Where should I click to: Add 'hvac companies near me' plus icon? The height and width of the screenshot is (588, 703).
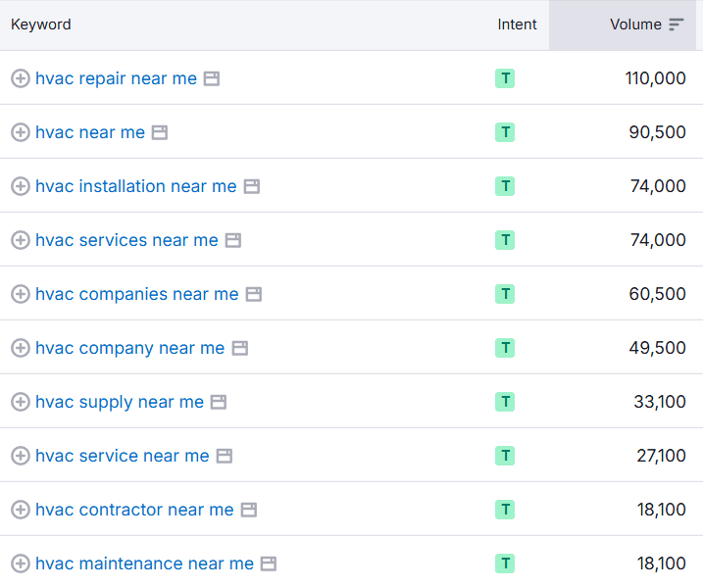pyautogui.click(x=21, y=294)
